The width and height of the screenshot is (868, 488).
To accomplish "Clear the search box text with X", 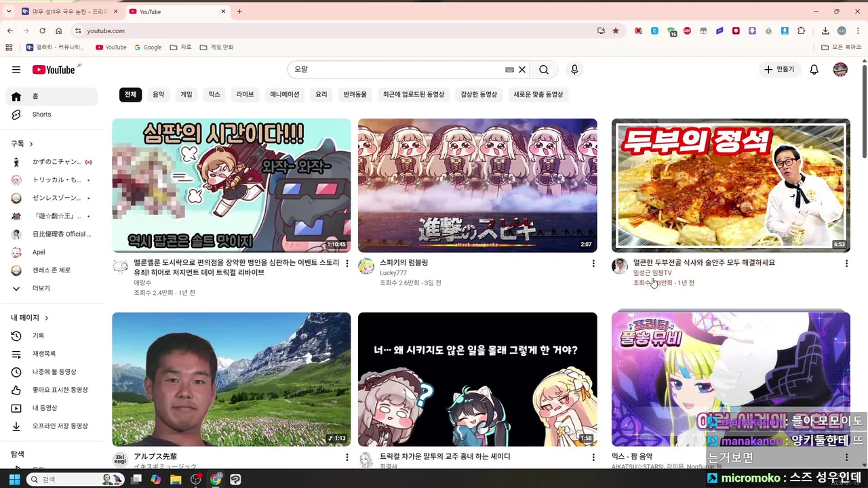I will (x=522, y=70).
